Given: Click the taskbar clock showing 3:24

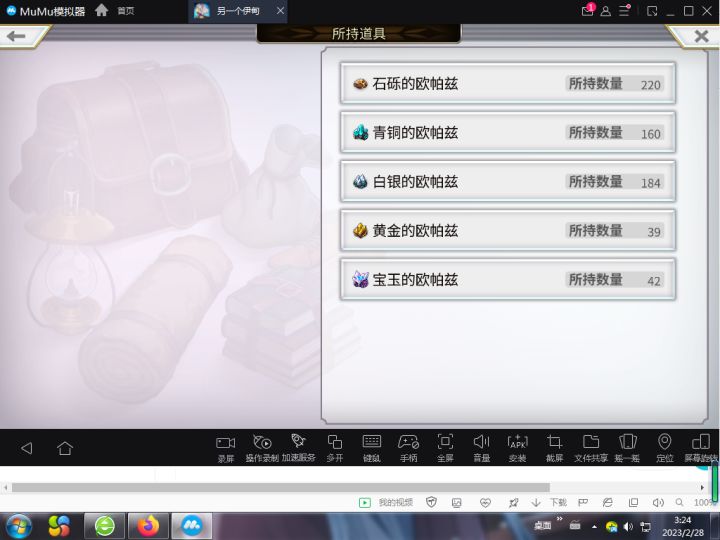Looking at the screenshot, I should coord(682,520).
